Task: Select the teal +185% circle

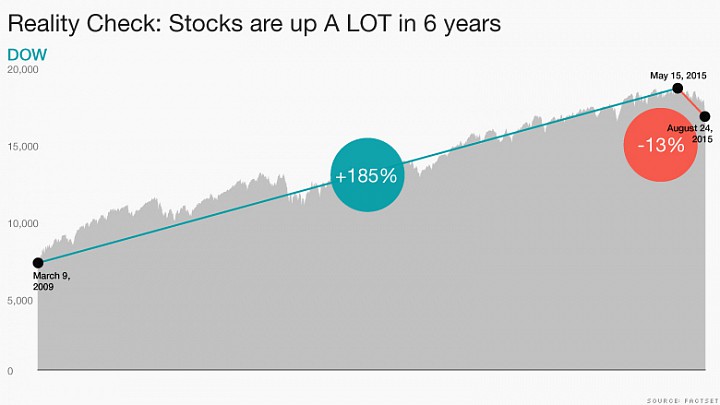Action: point(367,175)
